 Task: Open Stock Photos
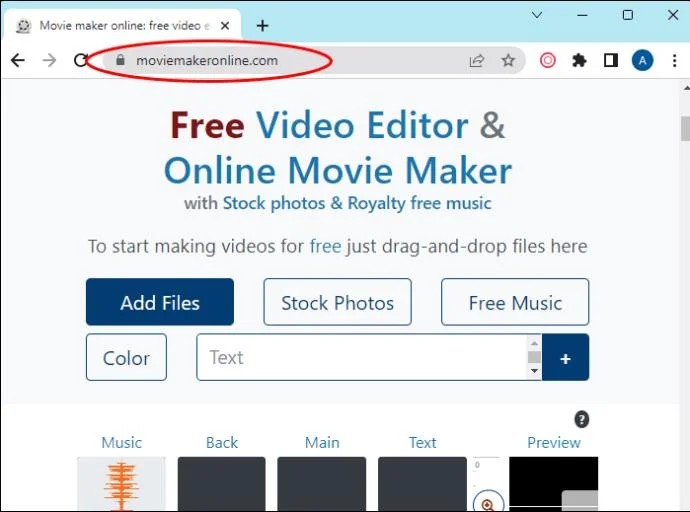(x=338, y=302)
